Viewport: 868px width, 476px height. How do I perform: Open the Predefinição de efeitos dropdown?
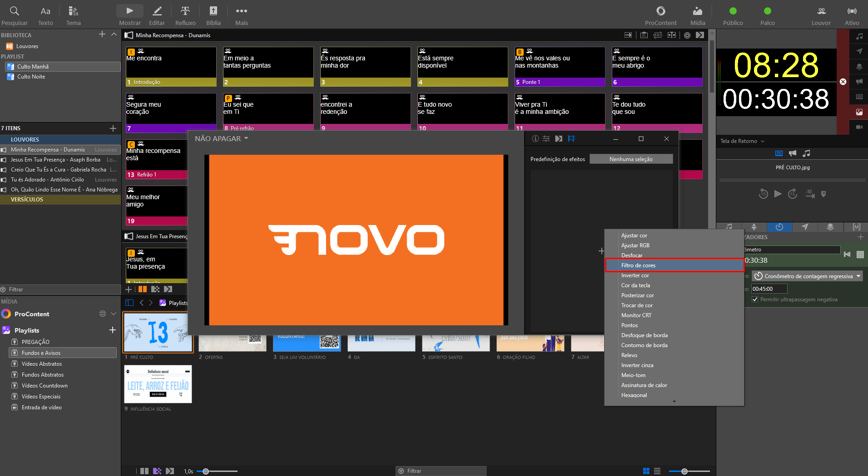click(x=631, y=159)
